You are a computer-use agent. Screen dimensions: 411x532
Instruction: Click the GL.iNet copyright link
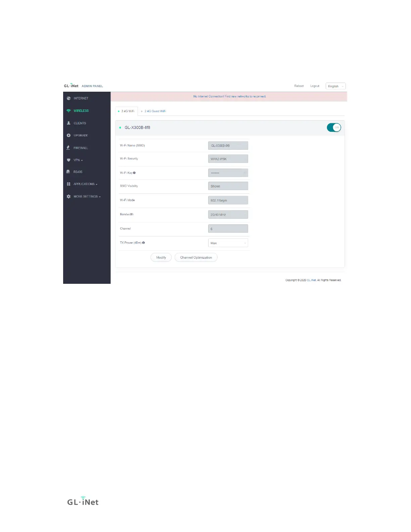tap(311, 280)
